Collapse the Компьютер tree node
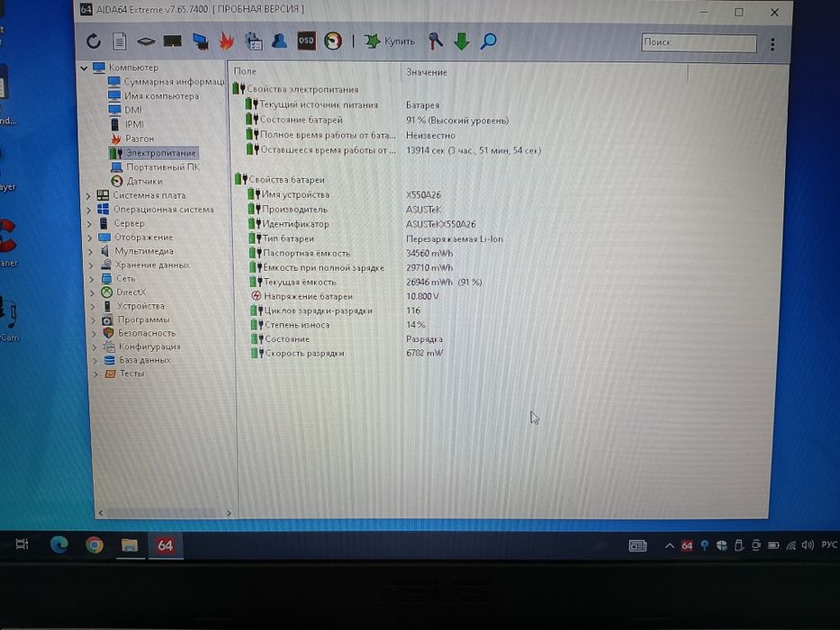Viewport: 840px width, 630px height. pos(84,68)
